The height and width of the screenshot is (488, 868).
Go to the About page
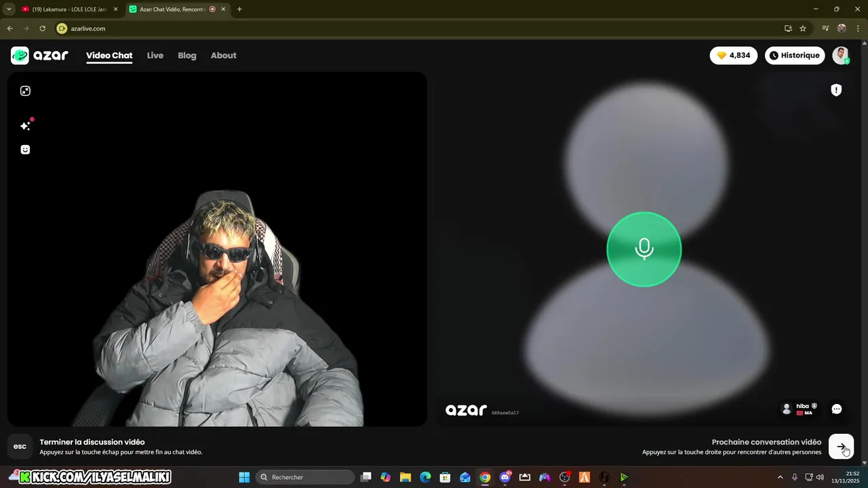click(x=224, y=56)
